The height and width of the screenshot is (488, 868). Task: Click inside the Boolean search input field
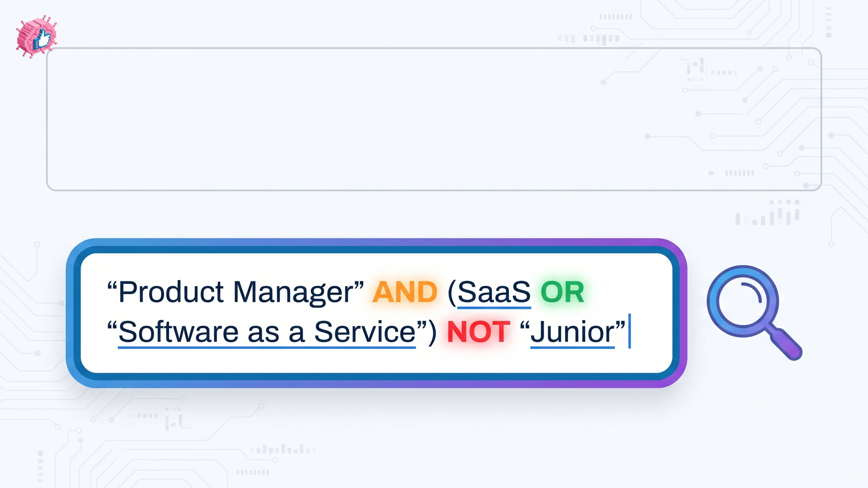(x=376, y=313)
